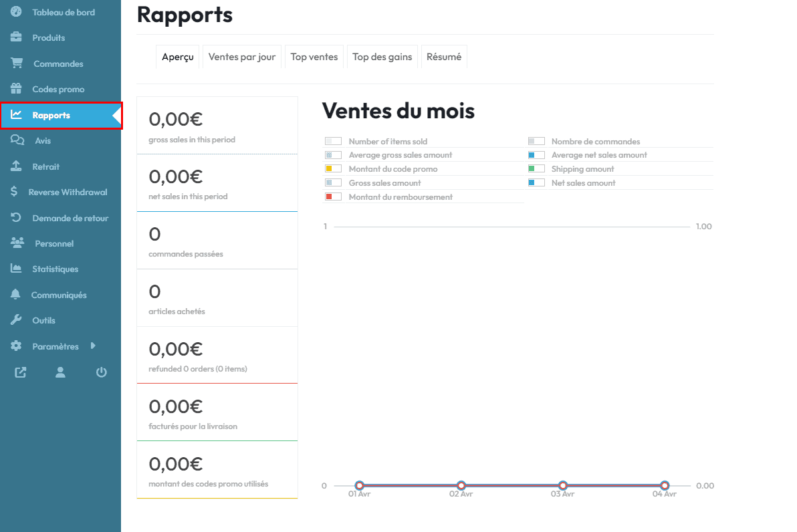Click the Reverse Withdrawal dollar icon
Viewport: 797px width, 532px height.
point(14,192)
